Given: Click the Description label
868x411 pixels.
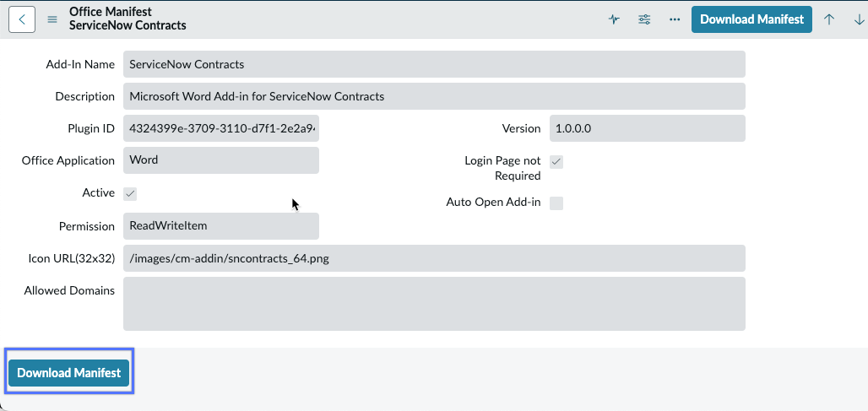Looking at the screenshot, I should click(x=84, y=96).
